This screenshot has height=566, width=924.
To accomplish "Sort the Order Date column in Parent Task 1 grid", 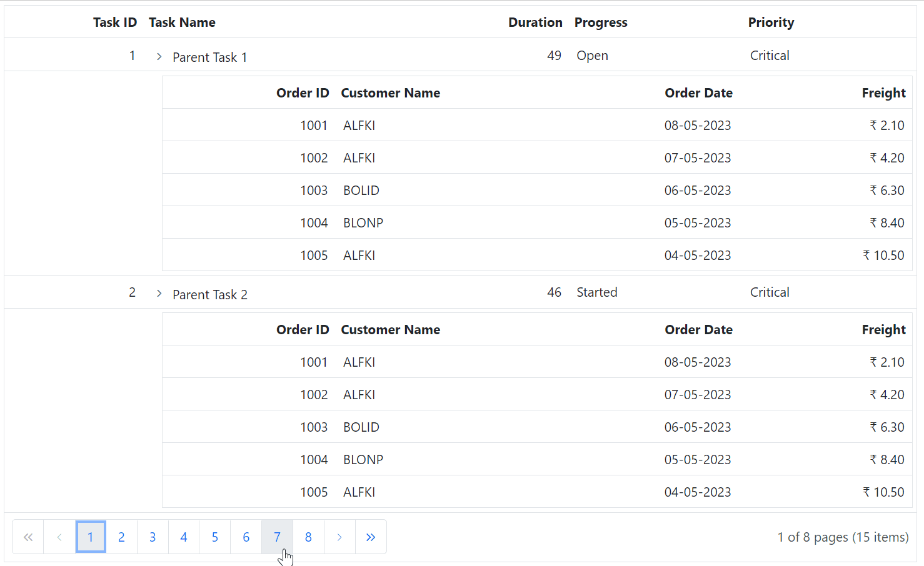I will 698,92.
